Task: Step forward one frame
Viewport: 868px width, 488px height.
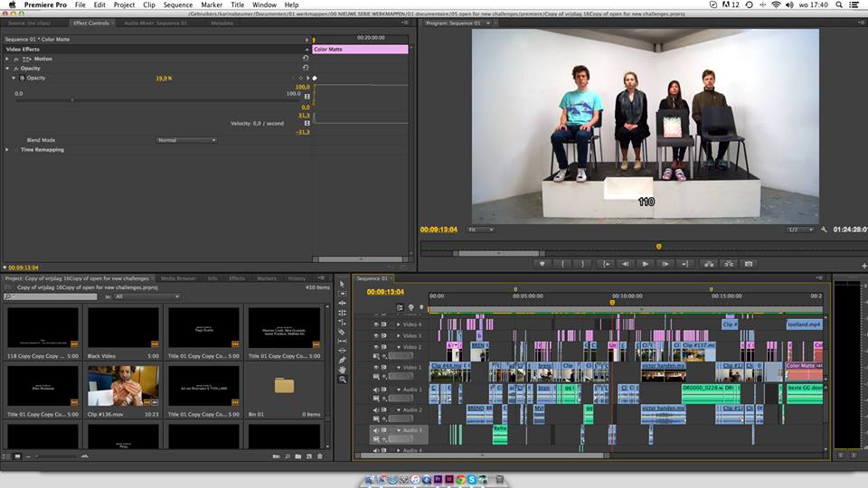Action: point(665,264)
